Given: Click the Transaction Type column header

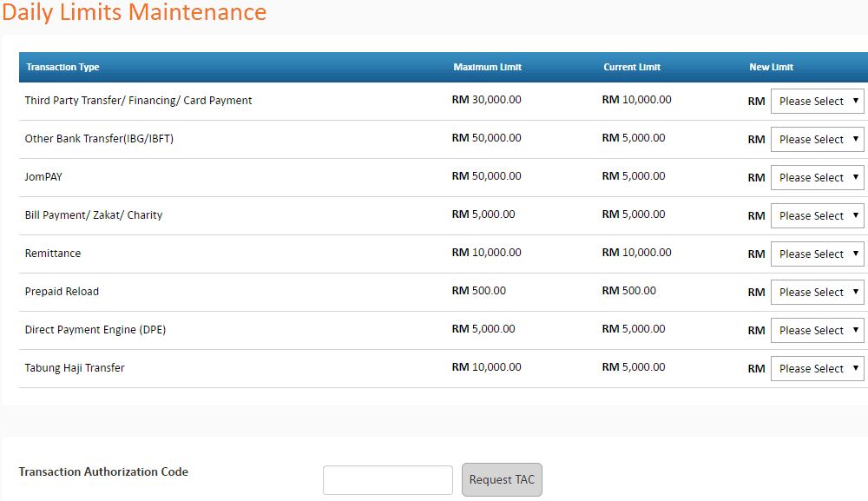Looking at the screenshot, I should coord(62,67).
